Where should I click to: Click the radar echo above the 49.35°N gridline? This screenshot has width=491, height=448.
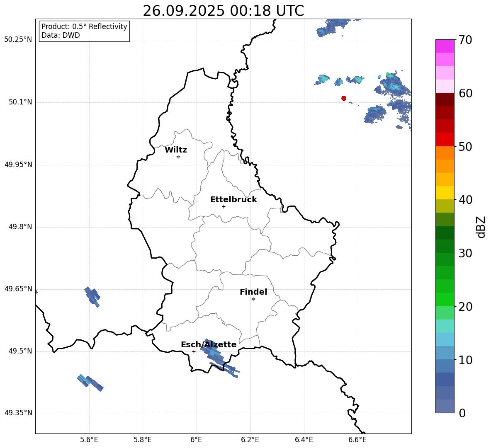[x=90, y=383]
